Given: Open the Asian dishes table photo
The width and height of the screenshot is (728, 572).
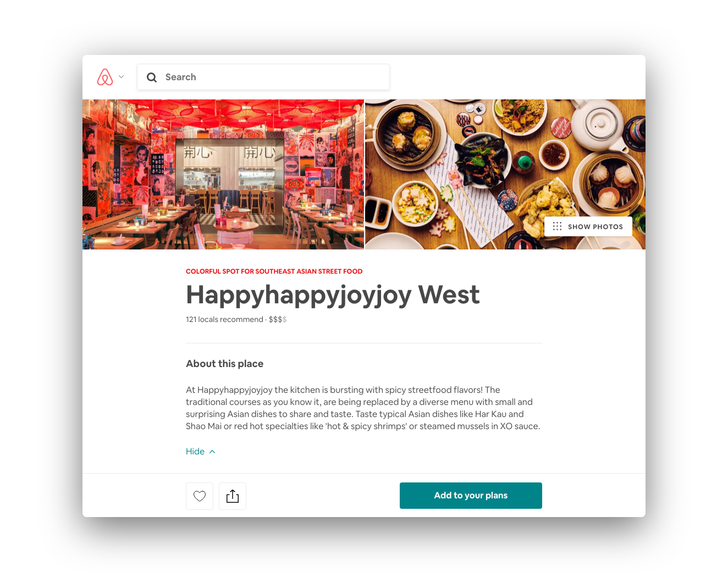Looking at the screenshot, I should (x=505, y=174).
